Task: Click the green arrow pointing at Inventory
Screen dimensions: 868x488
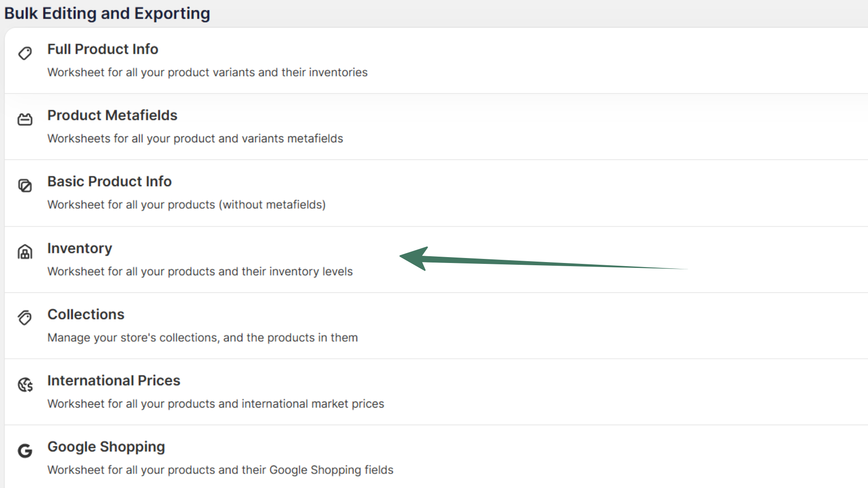Action: pos(520,261)
